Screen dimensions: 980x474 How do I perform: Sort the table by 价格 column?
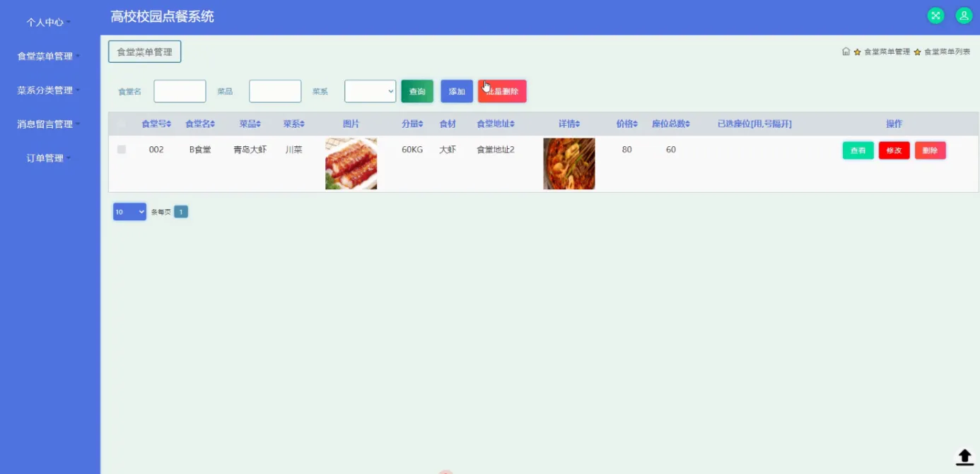(626, 123)
